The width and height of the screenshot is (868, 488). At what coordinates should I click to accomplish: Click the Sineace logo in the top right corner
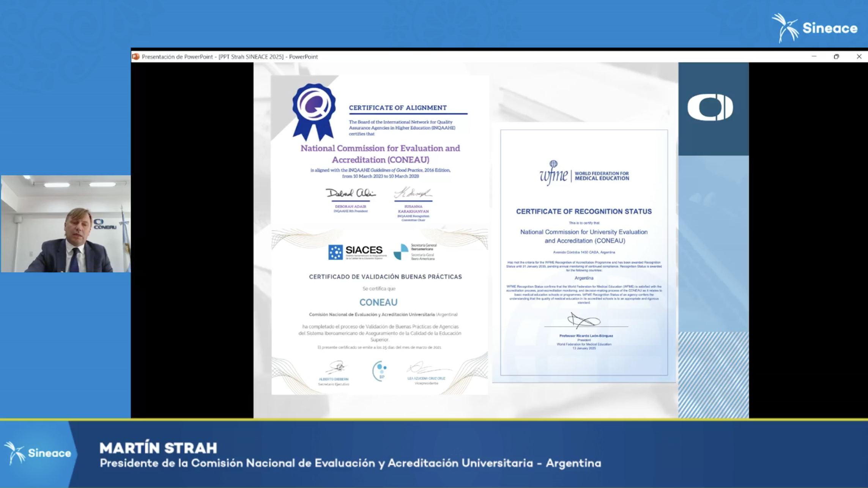814,28
